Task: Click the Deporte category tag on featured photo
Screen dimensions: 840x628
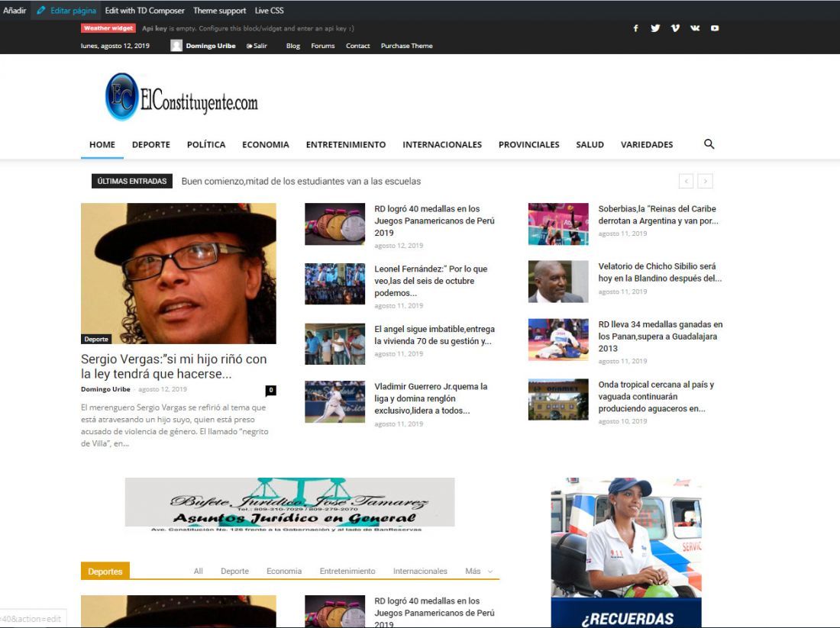Action: click(x=96, y=339)
